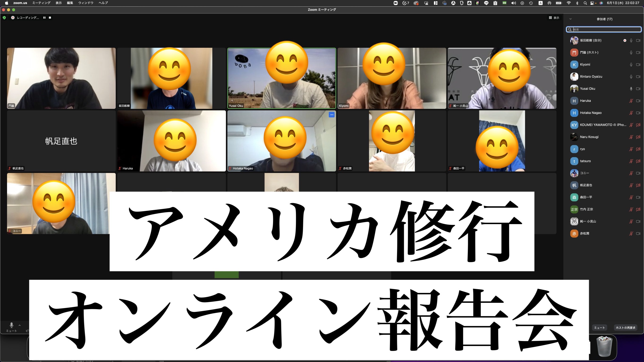This screenshot has width=644, height=362.
Task: Toggle 門脇 (ホスト) camera in participants list
Action: click(x=638, y=53)
